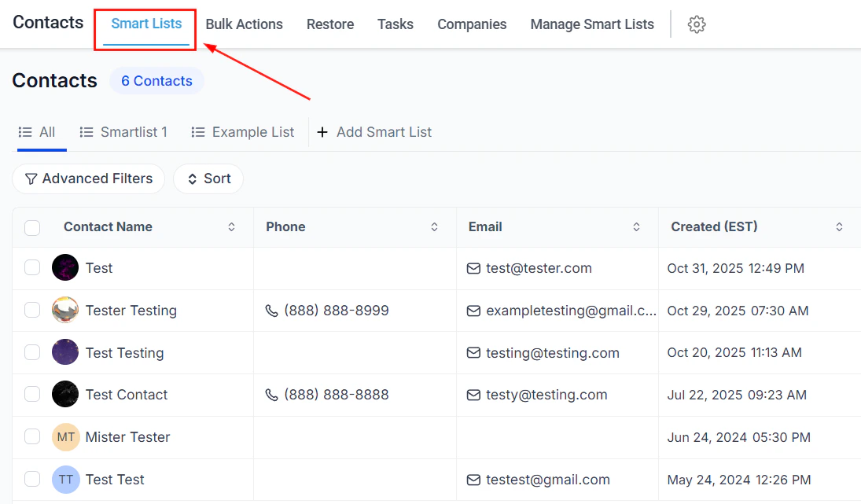Sort by Created (EST) column arrows
Screen dimensions: 861x504
(x=838, y=226)
